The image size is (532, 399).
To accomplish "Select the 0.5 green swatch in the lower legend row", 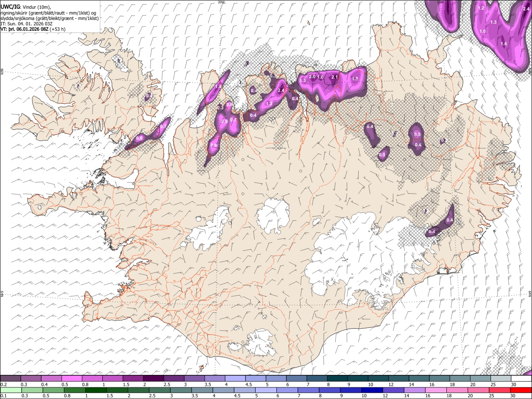I will [x=53, y=390].
